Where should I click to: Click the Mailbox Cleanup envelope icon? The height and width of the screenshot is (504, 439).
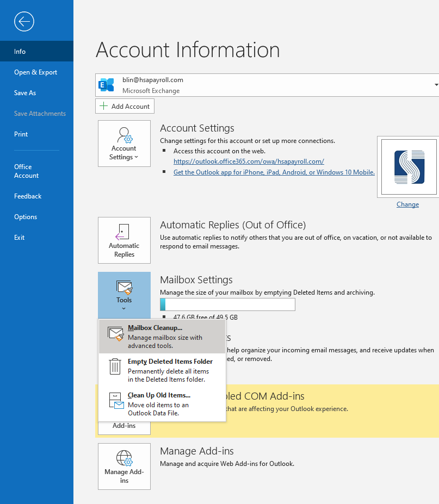pos(115,334)
